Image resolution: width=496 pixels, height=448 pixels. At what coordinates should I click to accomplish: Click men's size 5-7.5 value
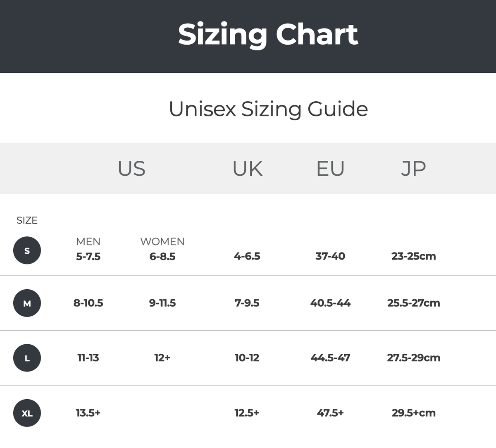88,256
